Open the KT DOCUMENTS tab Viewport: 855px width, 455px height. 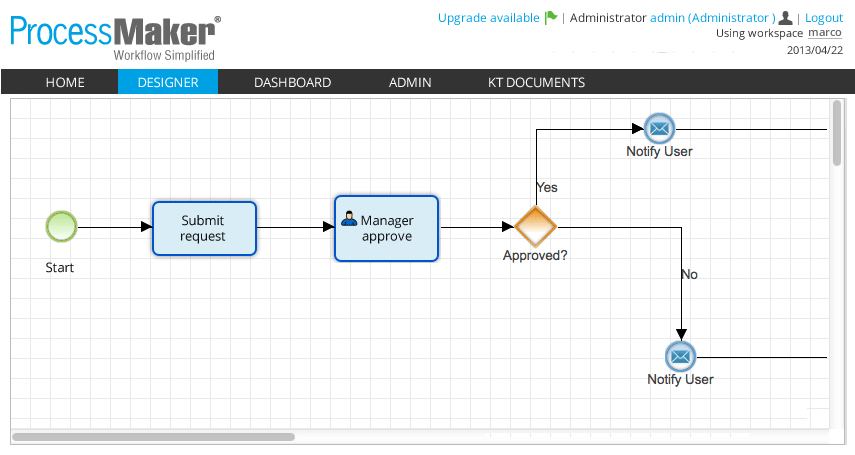537,82
